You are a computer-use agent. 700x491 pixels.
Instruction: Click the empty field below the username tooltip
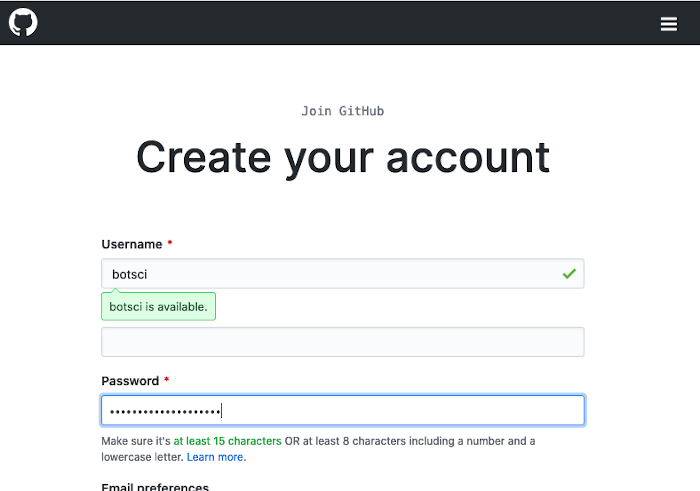(342, 342)
